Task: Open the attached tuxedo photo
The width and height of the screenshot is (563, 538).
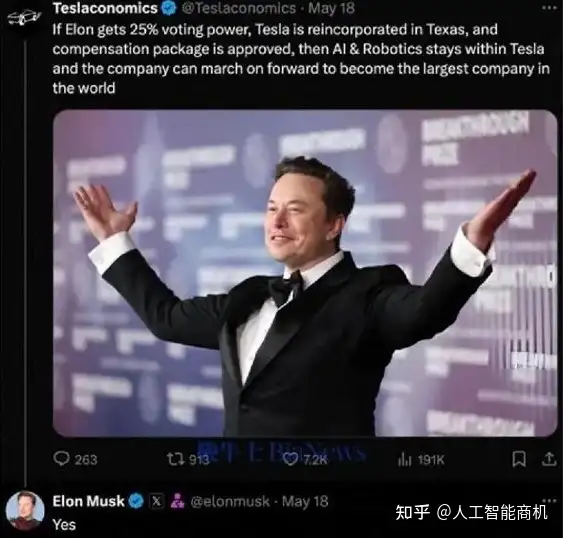Action: (305, 273)
